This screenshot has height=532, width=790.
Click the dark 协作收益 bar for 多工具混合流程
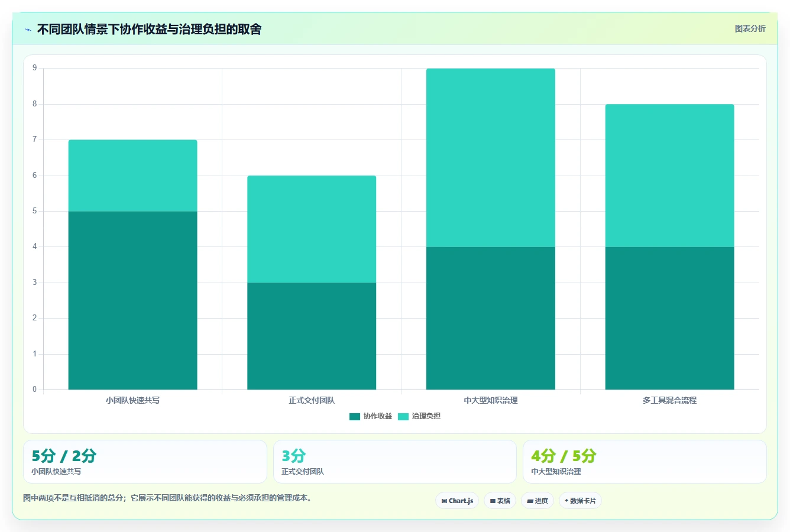(669, 318)
